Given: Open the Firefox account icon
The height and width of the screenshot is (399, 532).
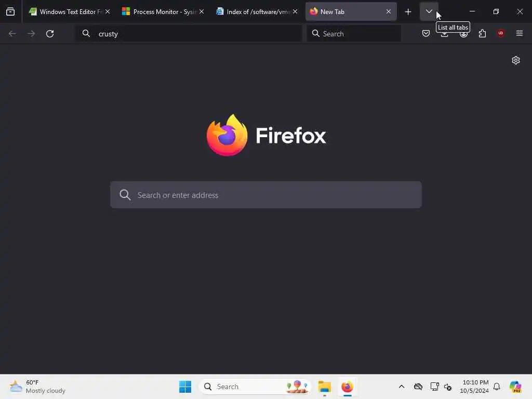Looking at the screenshot, I should click(x=463, y=33).
